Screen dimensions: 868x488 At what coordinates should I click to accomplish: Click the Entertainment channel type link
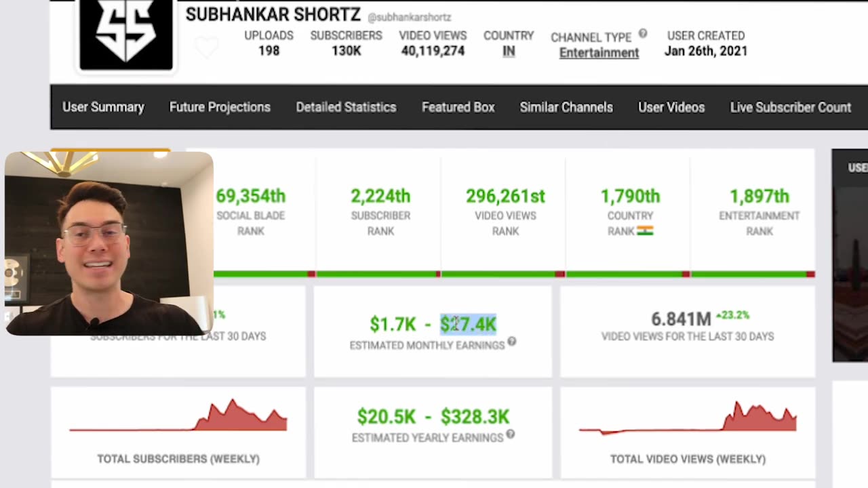pyautogui.click(x=599, y=53)
